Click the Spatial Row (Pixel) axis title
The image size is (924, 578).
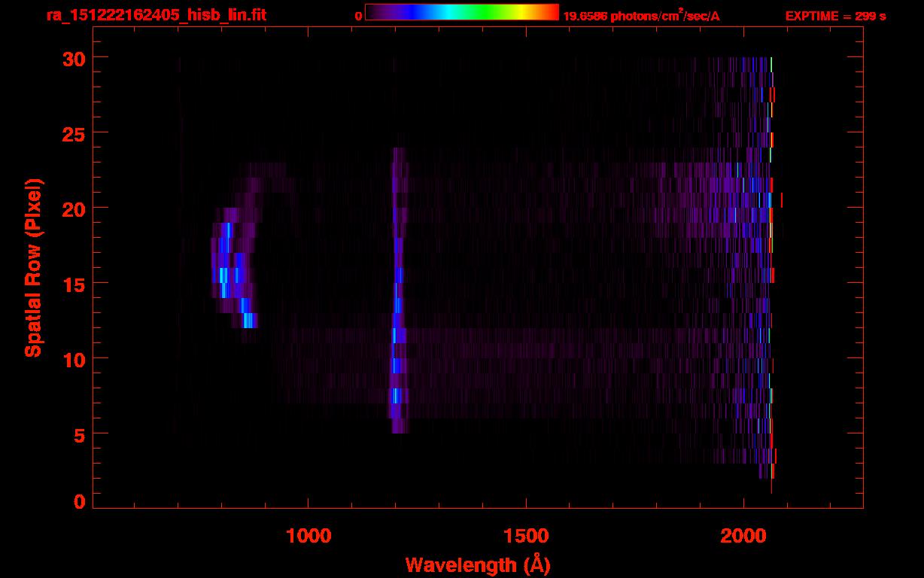click(x=33, y=268)
